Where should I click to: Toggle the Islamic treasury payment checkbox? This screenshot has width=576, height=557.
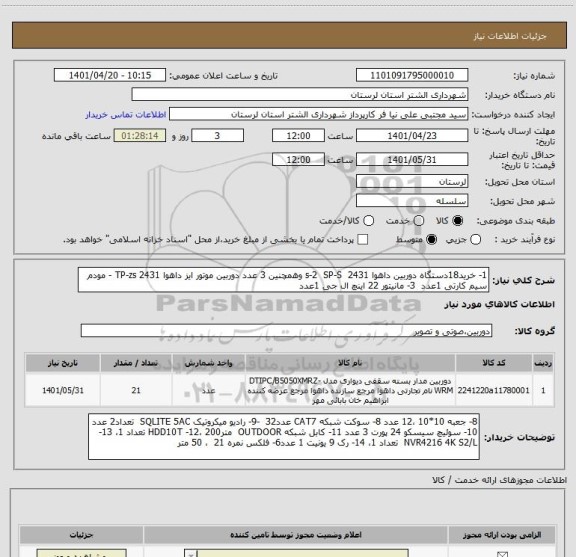363,240
